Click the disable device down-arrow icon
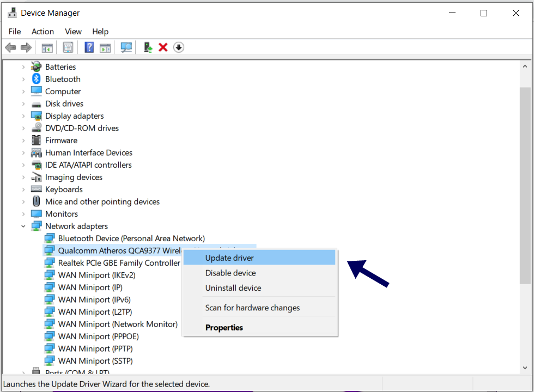Image resolution: width=534 pixels, height=392 pixels. (179, 48)
